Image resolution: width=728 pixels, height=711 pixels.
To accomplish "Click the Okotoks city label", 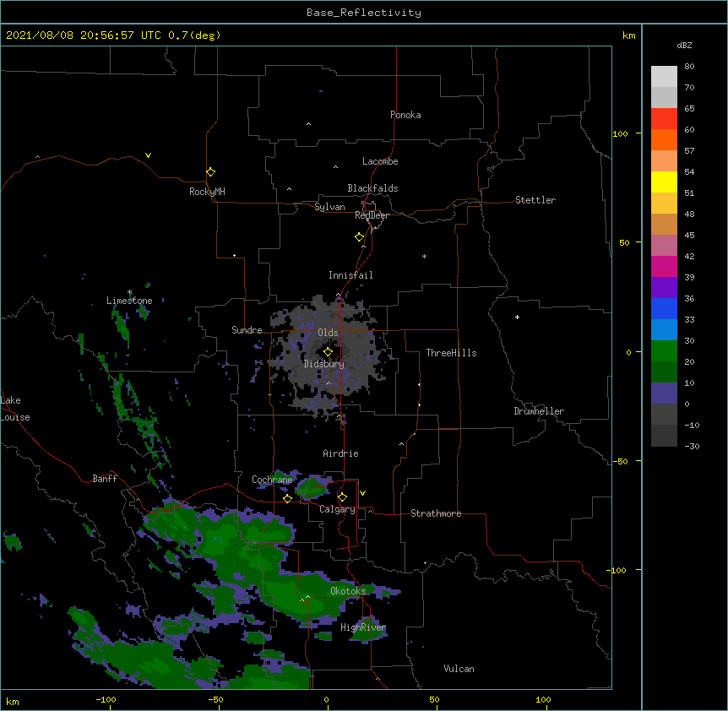I will 348,591.
